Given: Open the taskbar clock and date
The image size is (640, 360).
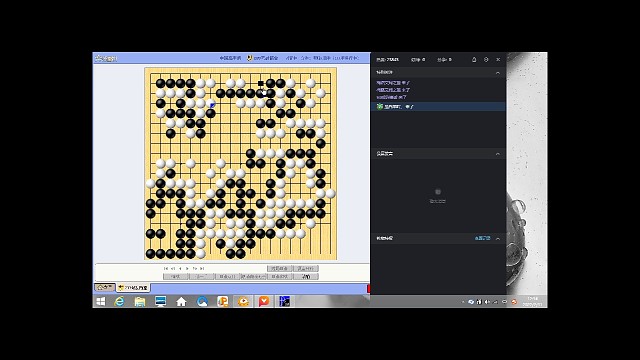Looking at the screenshot, I should [533, 302].
